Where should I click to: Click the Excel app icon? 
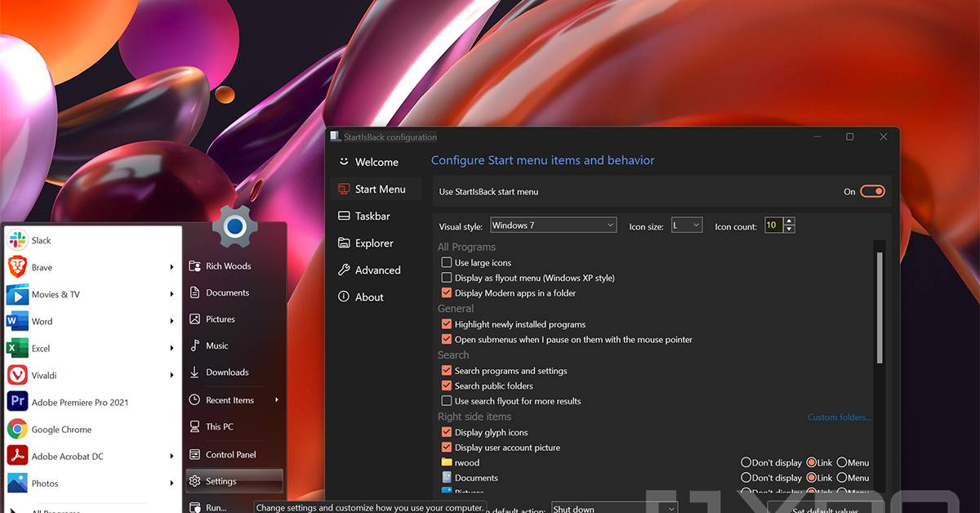(x=17, y=348)
